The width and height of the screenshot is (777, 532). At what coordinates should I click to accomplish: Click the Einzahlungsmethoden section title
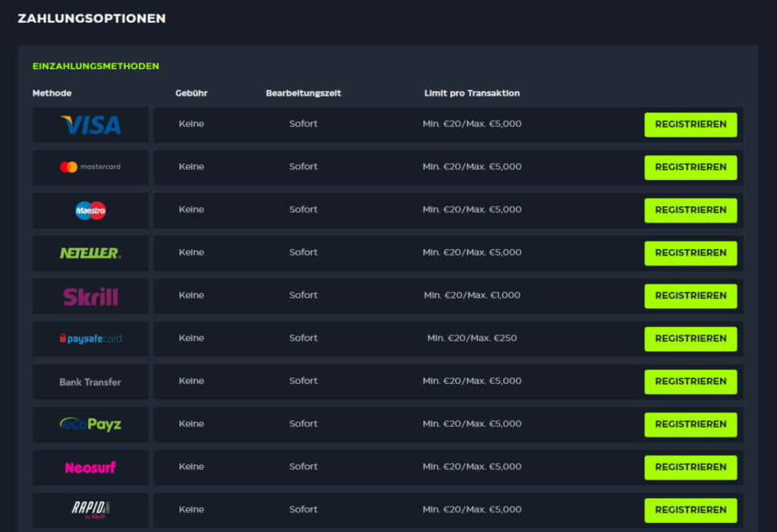tap(96, 66)
